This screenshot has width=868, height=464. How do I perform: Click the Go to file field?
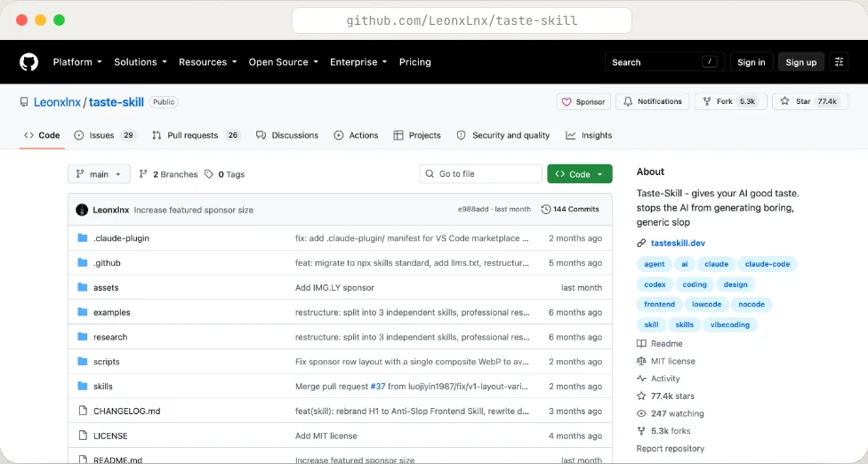[480, 173]
